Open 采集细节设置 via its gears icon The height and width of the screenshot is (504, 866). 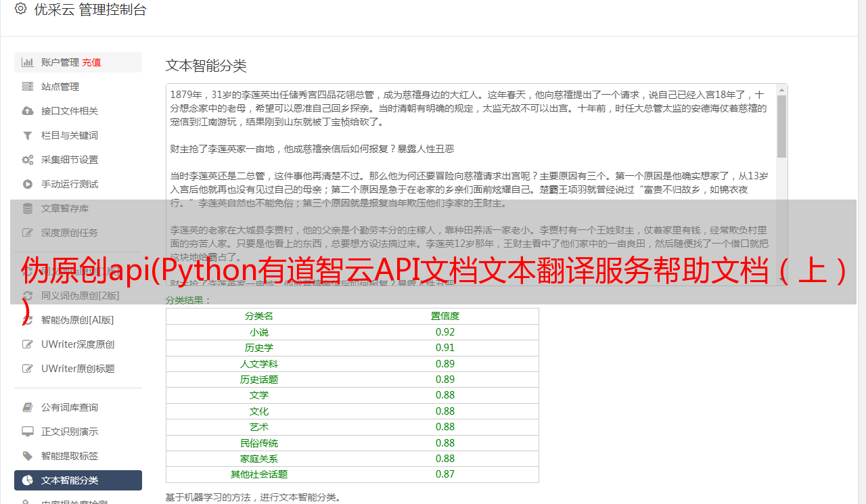[28, 160]
